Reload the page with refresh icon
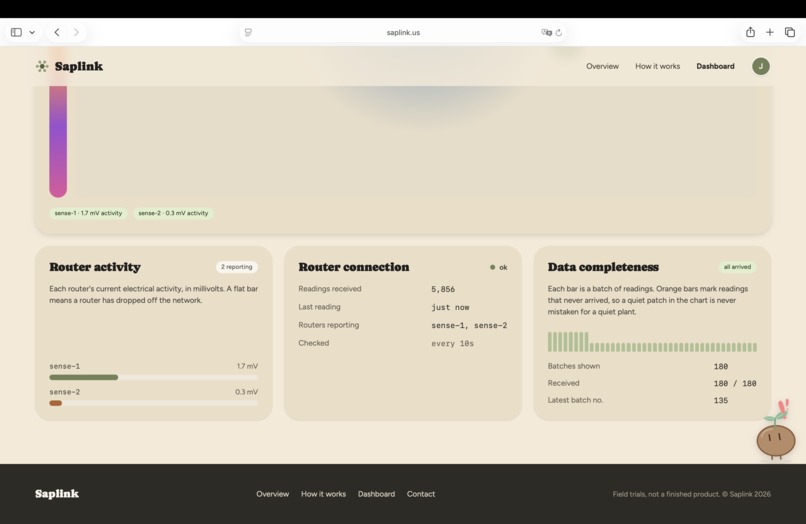Viewport: 806px width, 524px height. tap(559, 32)
